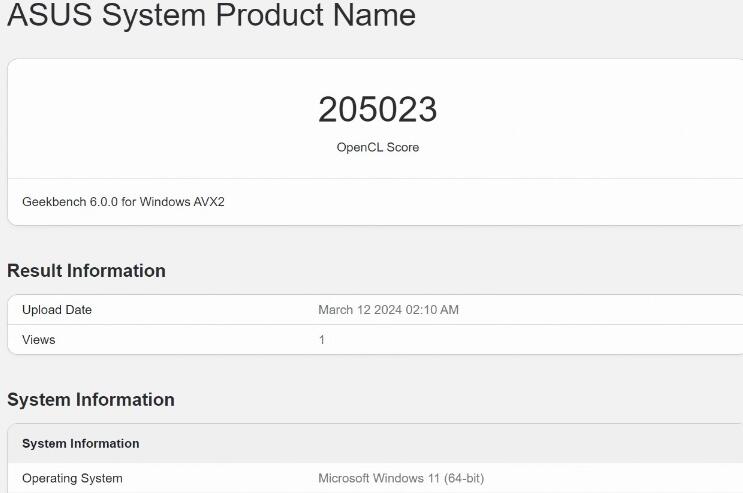The image size is (743, 493).
Task: Click the March 12 2024 02:10 AM value
Action: click(388, 310)
